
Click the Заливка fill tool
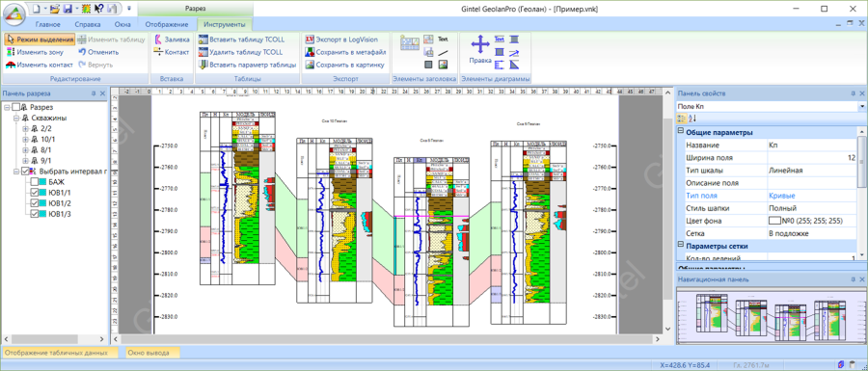click(x=172, y=40)
